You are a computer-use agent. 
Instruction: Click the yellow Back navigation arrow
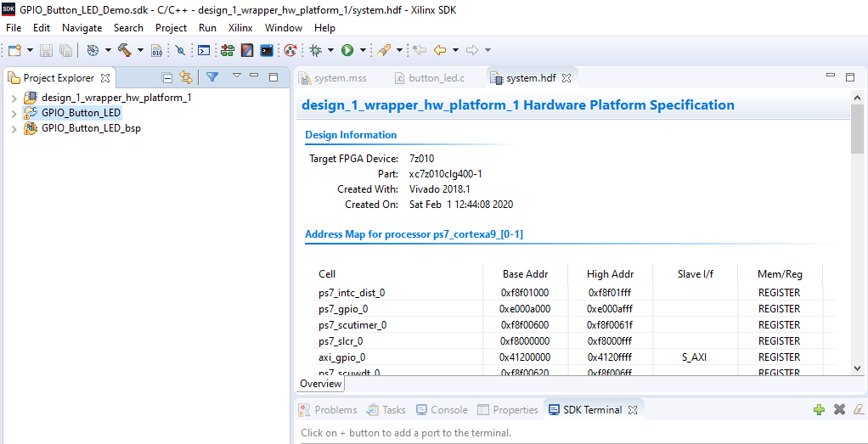click(x=440, y=50)
